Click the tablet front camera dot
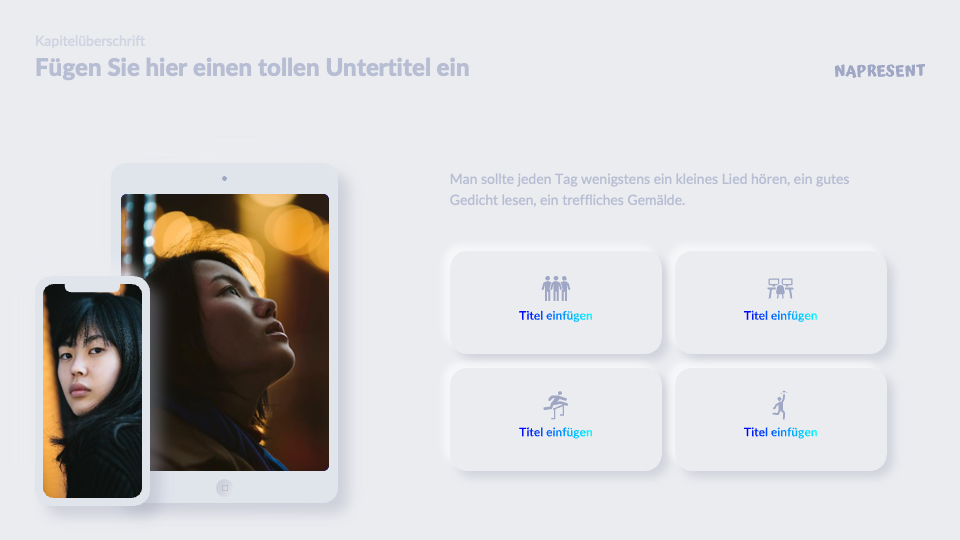The height and width of the screenshot is (540, 960). [224, 179]
